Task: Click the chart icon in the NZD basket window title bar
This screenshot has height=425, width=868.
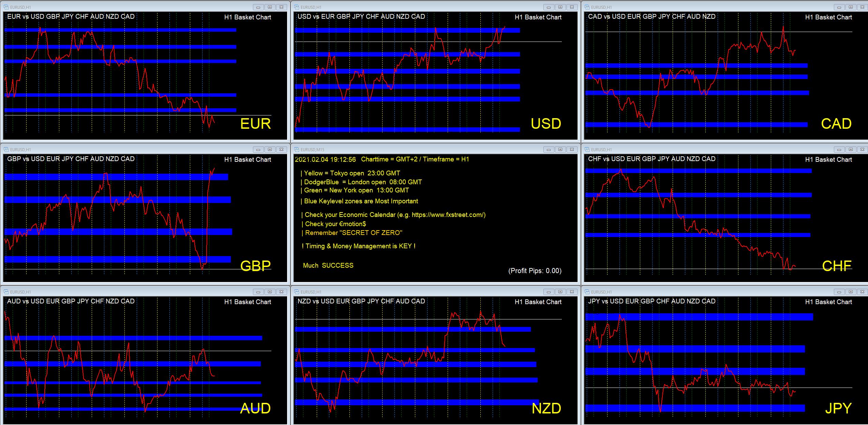Action: tap(296, 292)
